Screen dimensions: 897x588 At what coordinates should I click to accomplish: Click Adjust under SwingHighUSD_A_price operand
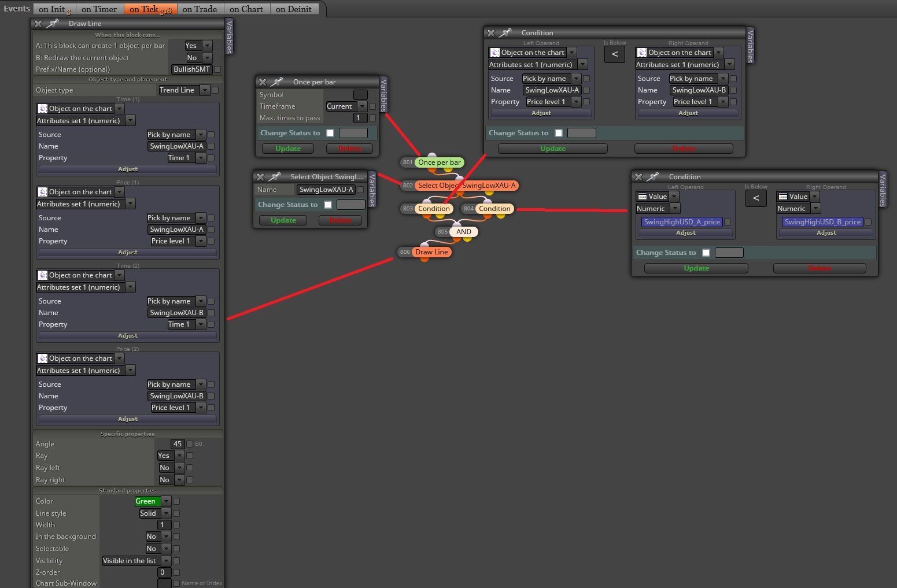click(x=686, y=233)
